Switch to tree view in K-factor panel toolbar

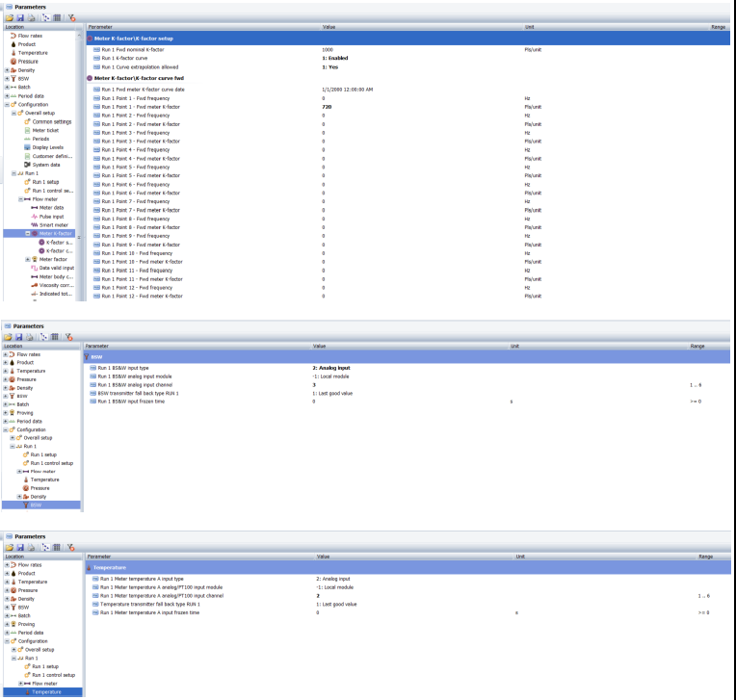click(45, 18)
